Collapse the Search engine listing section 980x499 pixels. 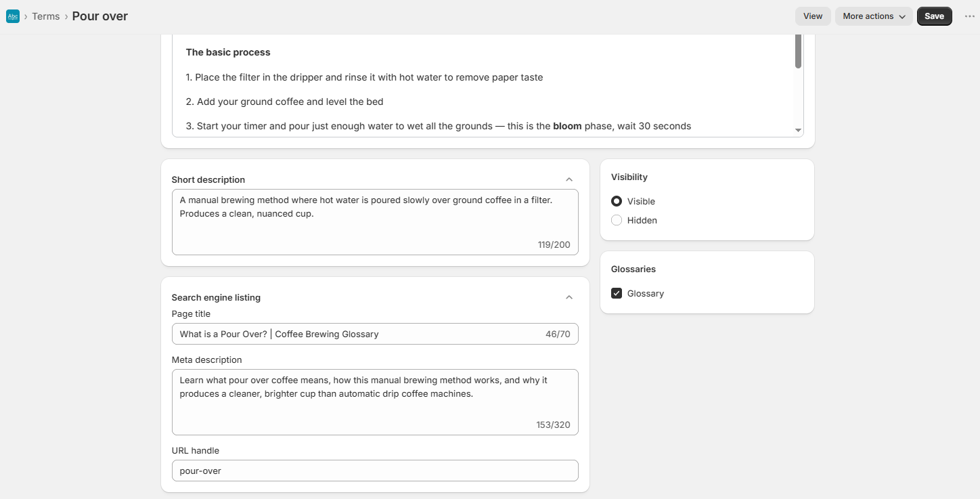569,297
